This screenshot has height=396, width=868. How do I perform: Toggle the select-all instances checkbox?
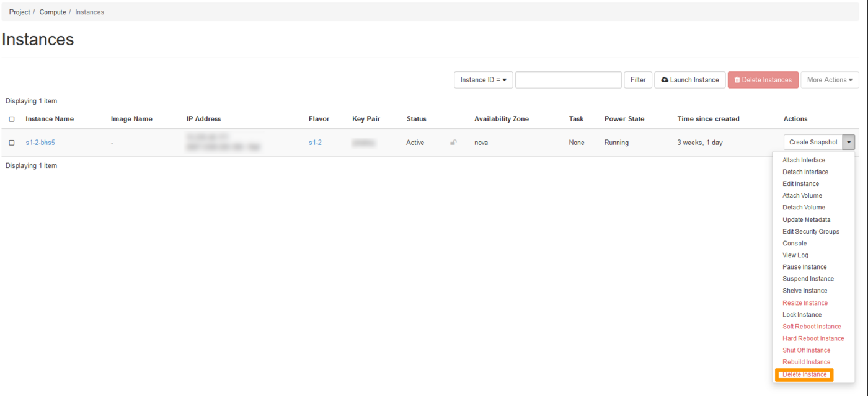tap(12, 119)
